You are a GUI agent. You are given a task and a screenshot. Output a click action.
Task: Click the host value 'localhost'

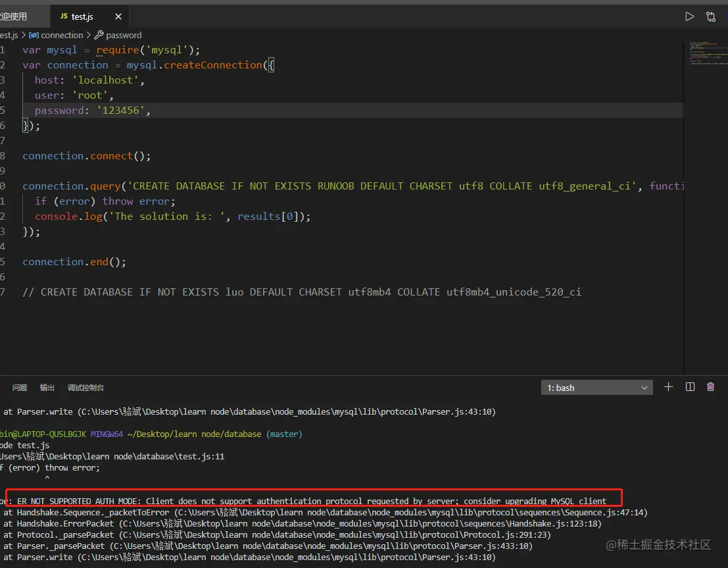coord(105,80)
